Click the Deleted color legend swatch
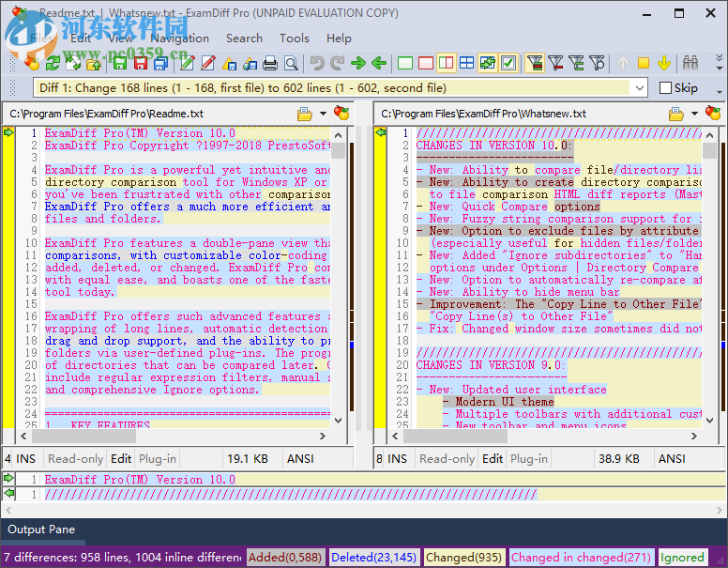728x568 pixels. click(373, 557)
